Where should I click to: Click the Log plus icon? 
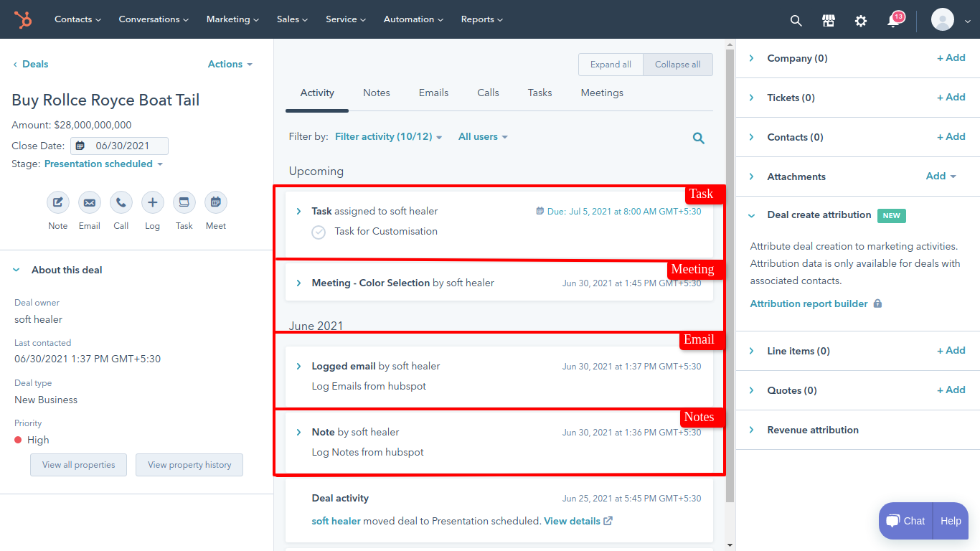[153, 203]
